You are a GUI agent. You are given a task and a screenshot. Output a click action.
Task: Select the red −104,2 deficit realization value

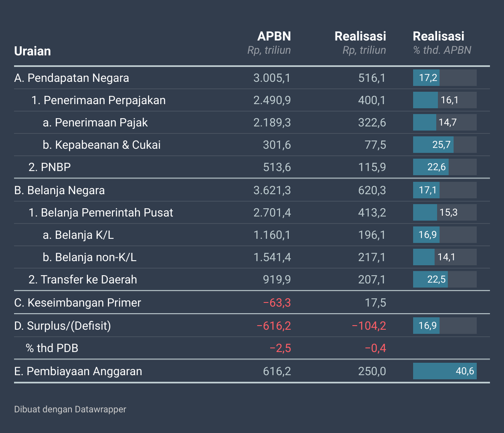(368, 326)
